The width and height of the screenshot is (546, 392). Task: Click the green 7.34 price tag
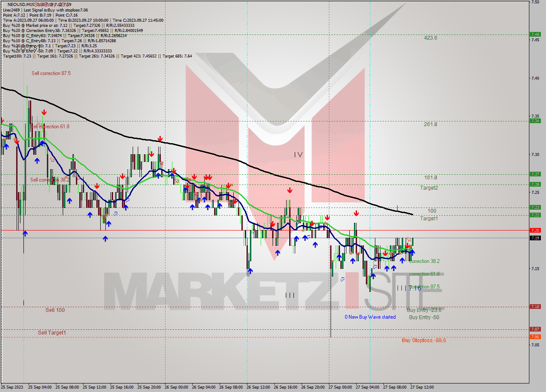click(535, 121)
